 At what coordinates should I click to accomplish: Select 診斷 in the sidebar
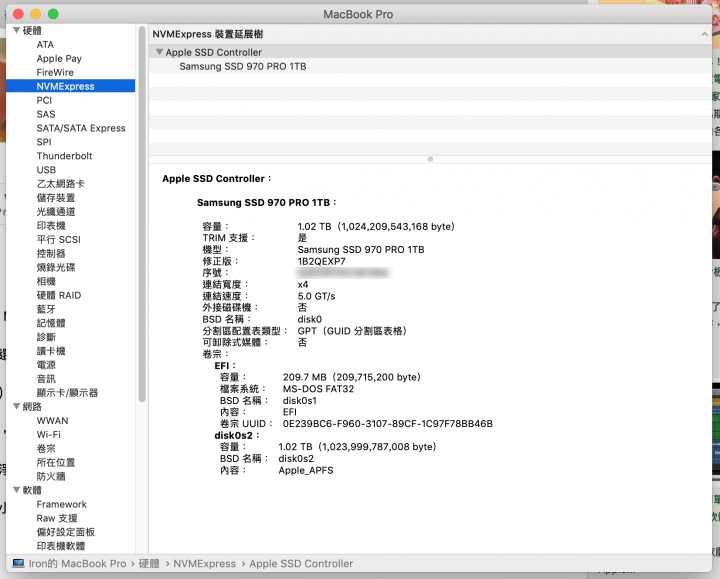point(46,337)
